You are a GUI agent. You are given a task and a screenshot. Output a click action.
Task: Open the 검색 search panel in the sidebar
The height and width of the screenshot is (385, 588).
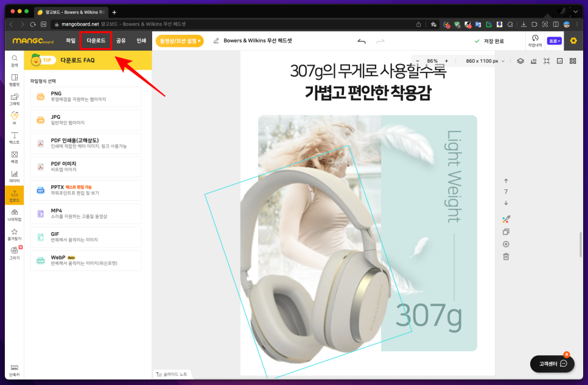pos(14,61)
